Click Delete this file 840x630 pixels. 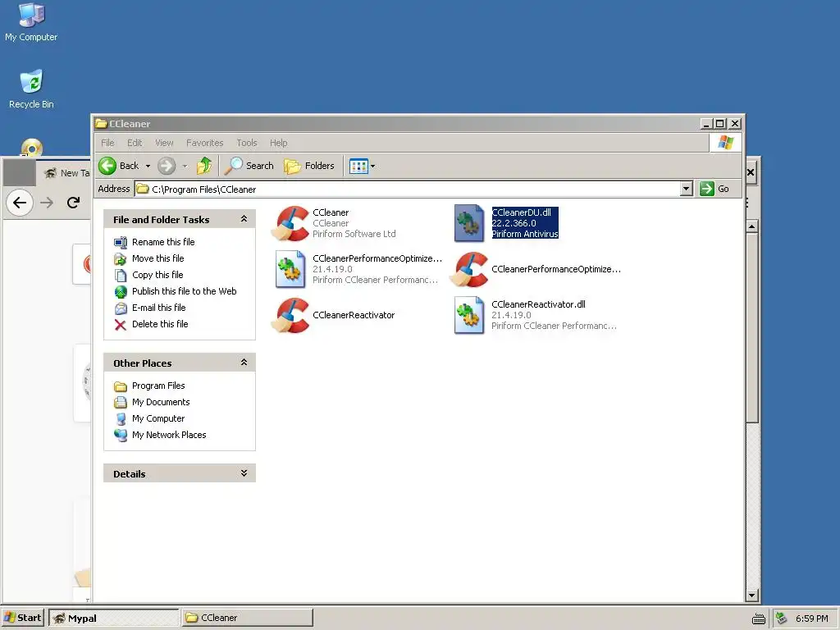coord(160,324)
